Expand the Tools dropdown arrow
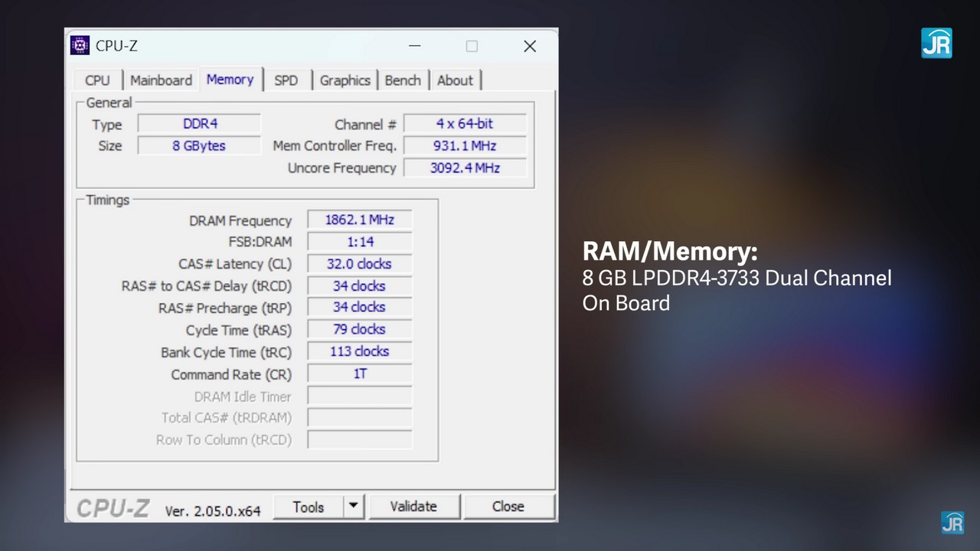This screenshot has height=551, width=980. (x=353, y=507)
